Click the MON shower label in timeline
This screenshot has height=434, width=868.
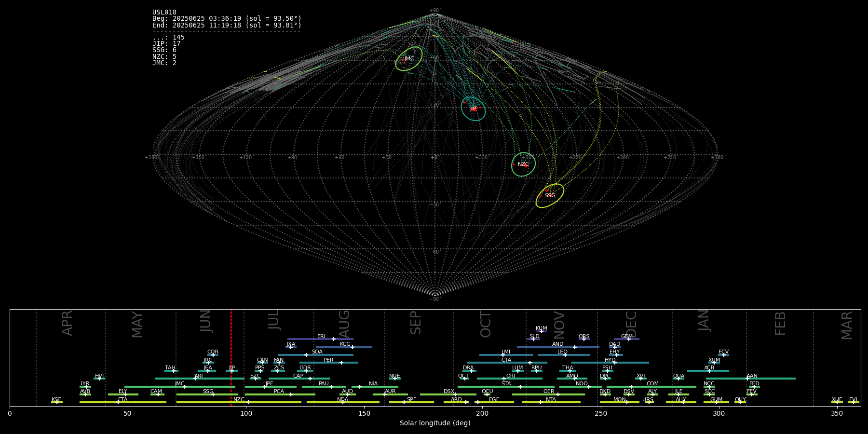620,400
